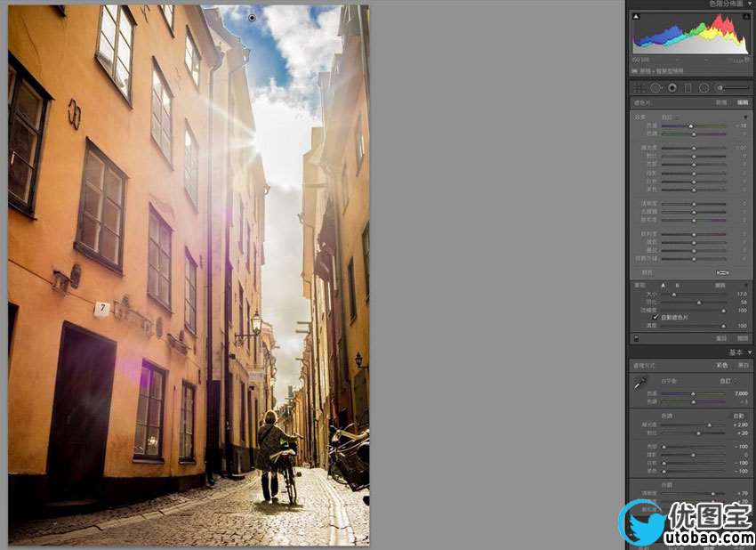Select the Red Eye Correction tool
This screenshot has width=756, height=550.
[672, 88]
